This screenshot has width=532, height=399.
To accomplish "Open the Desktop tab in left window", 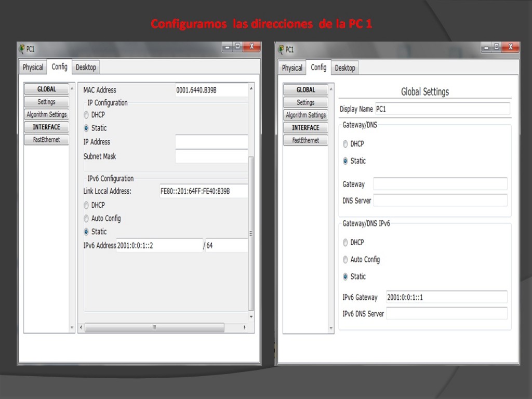I will [x=86, y=68].
